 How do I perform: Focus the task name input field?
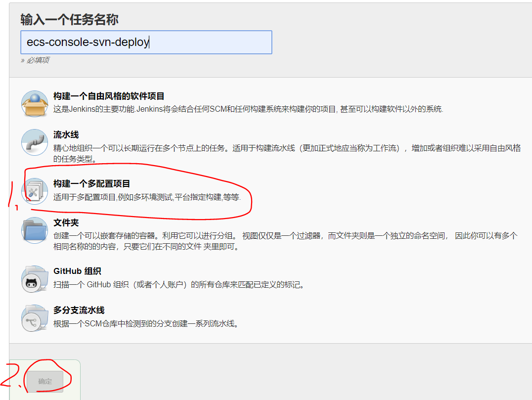point(146,43)
